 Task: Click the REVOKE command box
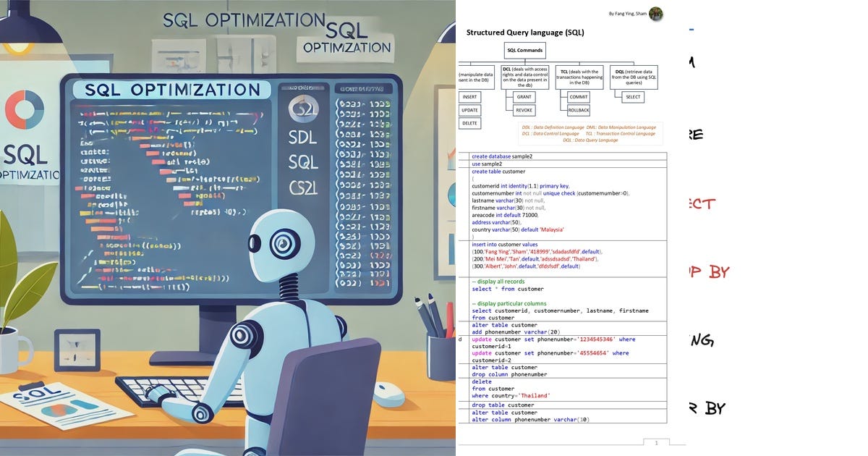[x=524, y=110]
